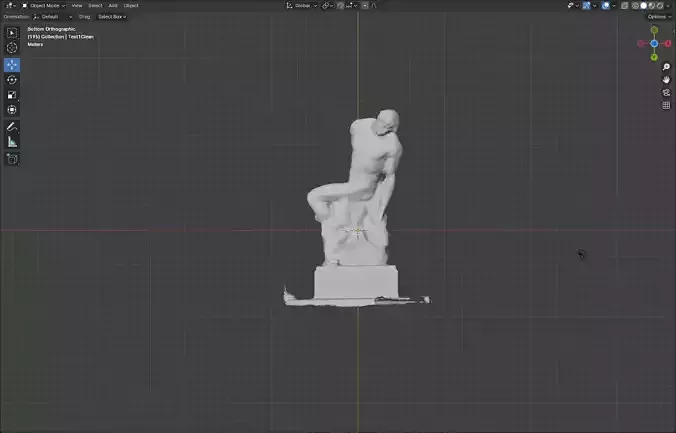Select the Annotate tool
This screenshot has height=433, width=676.
pyautogui.click(x=12, y=127)
